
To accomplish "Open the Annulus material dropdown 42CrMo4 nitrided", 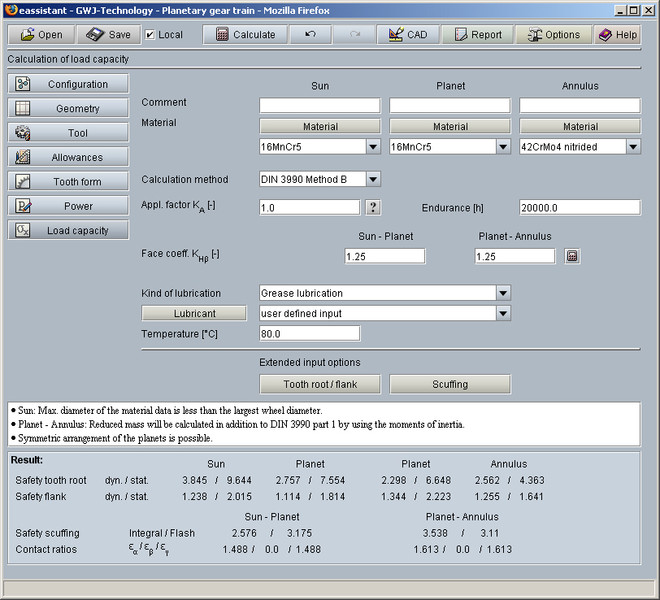I will [x=633, y=146].
